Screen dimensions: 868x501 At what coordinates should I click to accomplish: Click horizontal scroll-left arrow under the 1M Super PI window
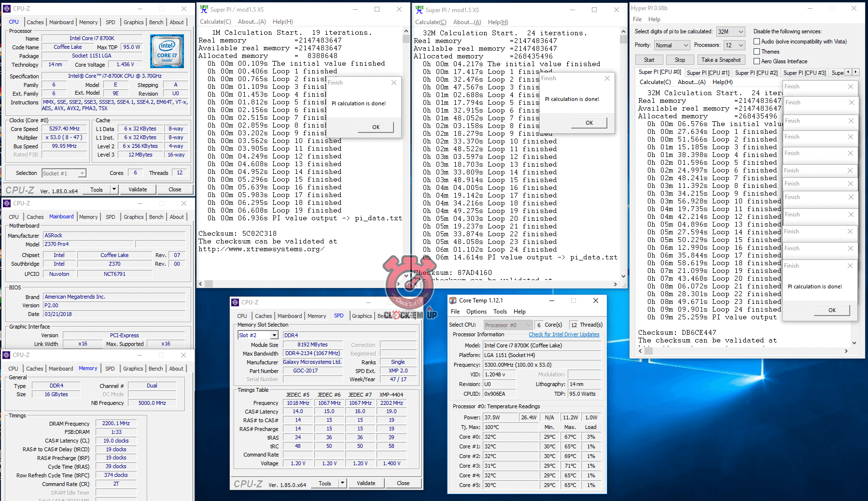[202, 284]
